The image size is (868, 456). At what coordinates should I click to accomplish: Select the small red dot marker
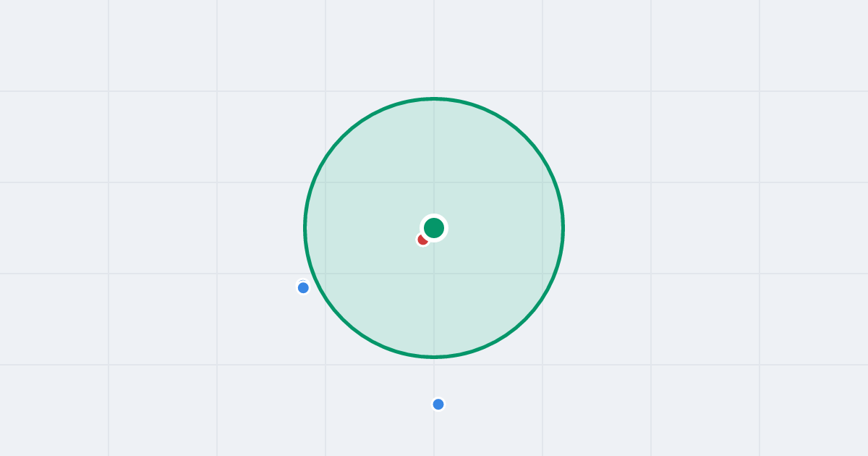pos(422,240)
